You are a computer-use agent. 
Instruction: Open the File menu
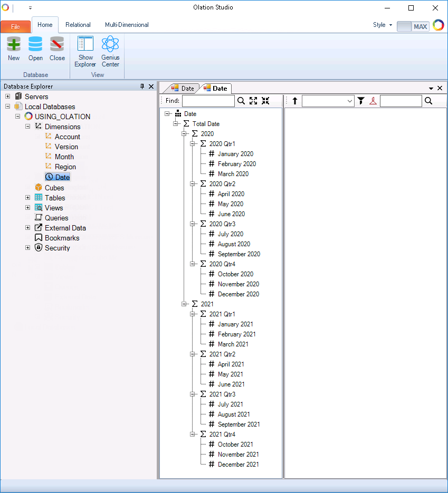pos(15,27)
